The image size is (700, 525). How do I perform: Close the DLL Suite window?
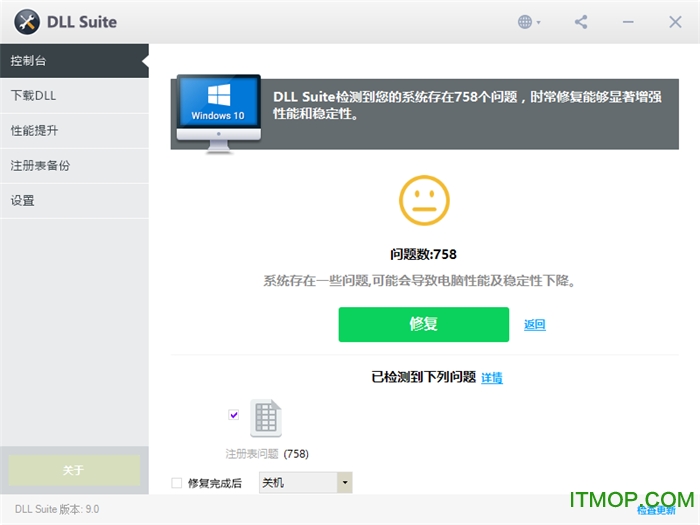675,22
